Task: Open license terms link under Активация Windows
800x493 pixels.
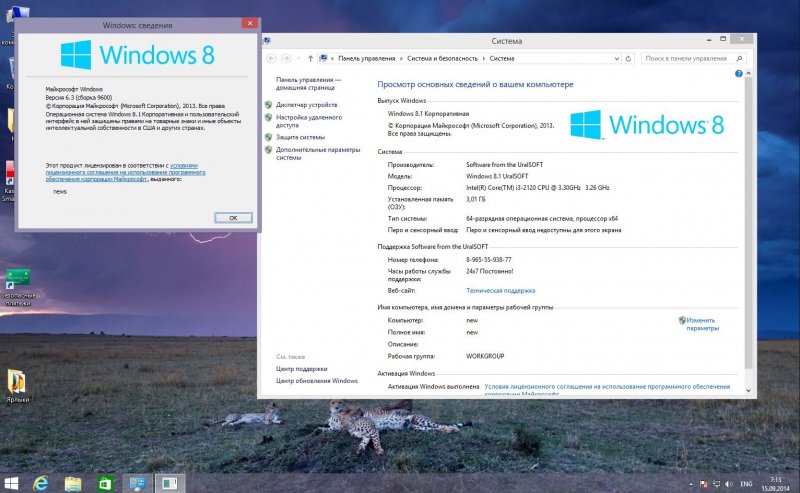Action: tap(607, 390)
